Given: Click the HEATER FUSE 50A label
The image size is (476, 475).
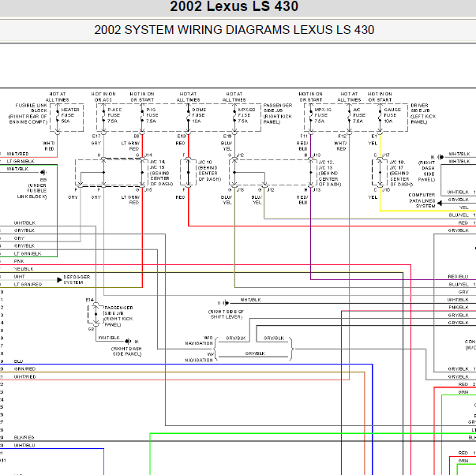Looking at the screenshot, I should coord(69,115).
